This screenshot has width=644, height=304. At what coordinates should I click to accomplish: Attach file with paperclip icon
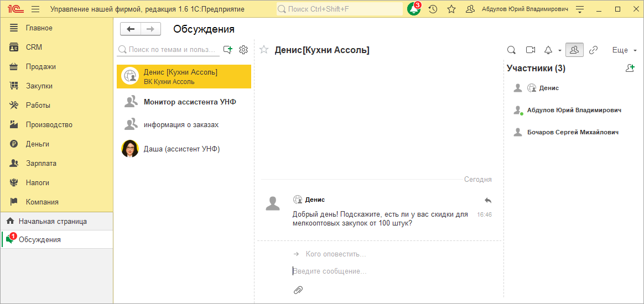(298, 290)
